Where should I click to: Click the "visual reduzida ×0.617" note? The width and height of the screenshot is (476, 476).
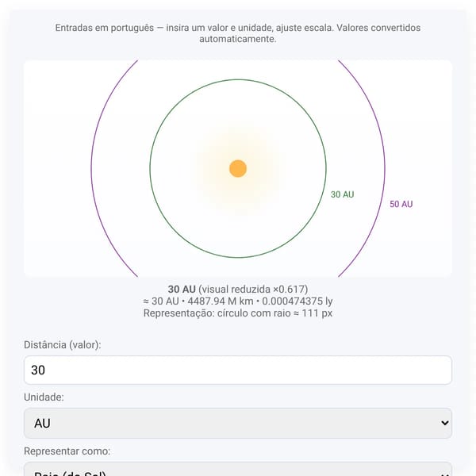click(253, 289)
